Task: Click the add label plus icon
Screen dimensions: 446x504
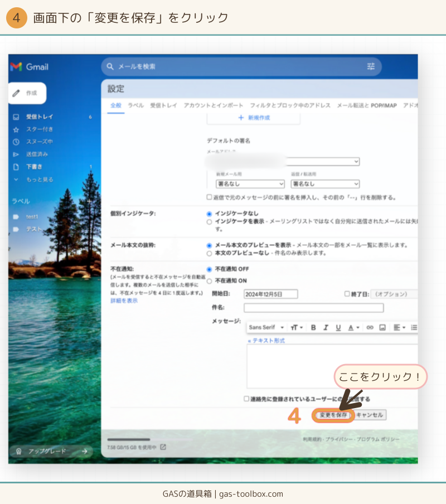Action: coord(89,201)
